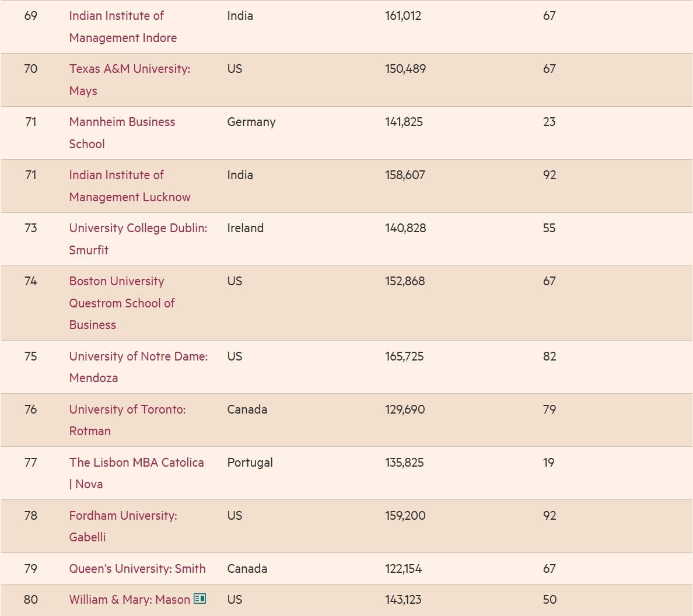Select the salary value 150,489
This screenshot has height=616, width=693.
pos(405,69)
